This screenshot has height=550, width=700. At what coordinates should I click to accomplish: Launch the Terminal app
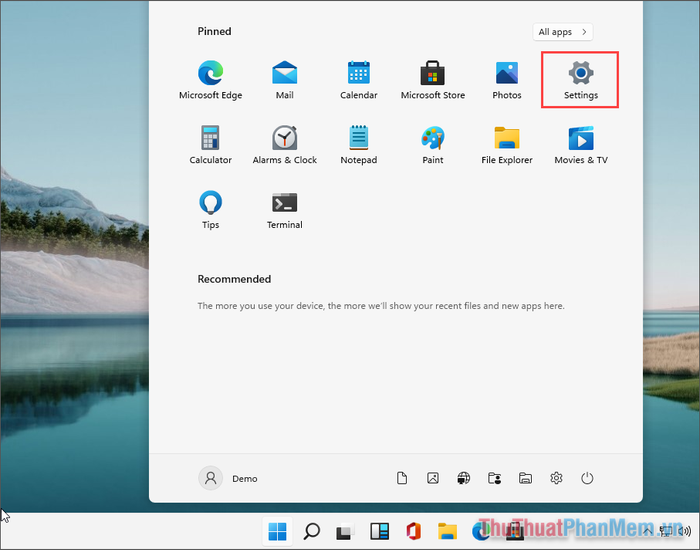tap(284, 210)
